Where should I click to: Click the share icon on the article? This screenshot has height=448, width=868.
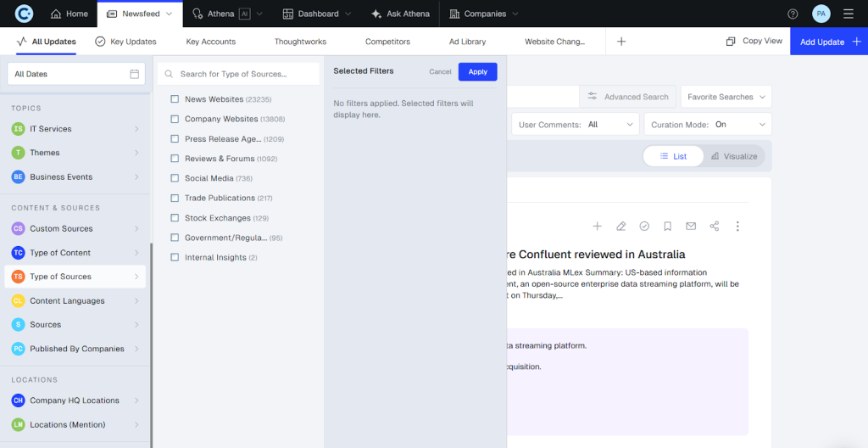[715, 227]
